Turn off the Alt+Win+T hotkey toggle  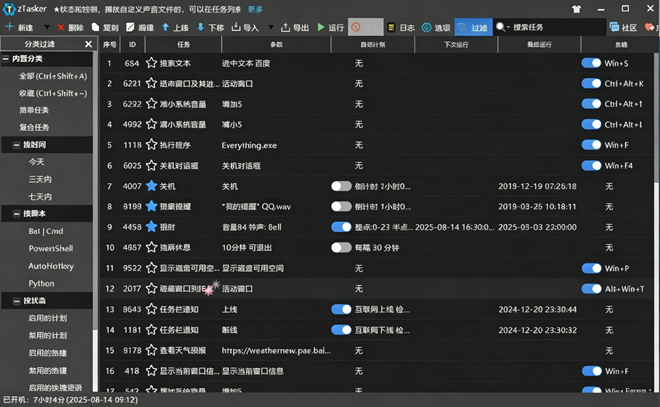point(591,288)
